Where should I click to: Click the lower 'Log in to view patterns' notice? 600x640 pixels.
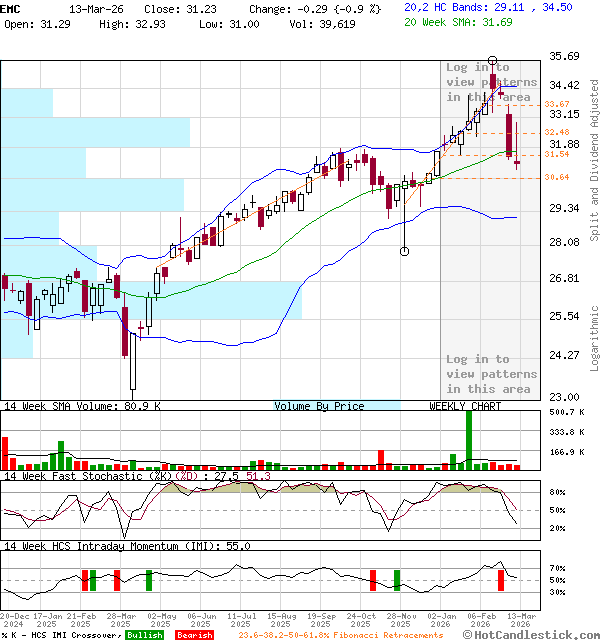pyautogui.click(x=491, y=374)
